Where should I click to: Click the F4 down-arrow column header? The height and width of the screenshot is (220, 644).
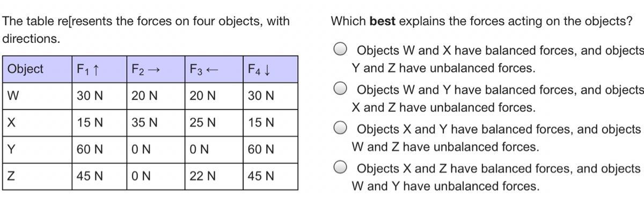click(x=270, y=69)
